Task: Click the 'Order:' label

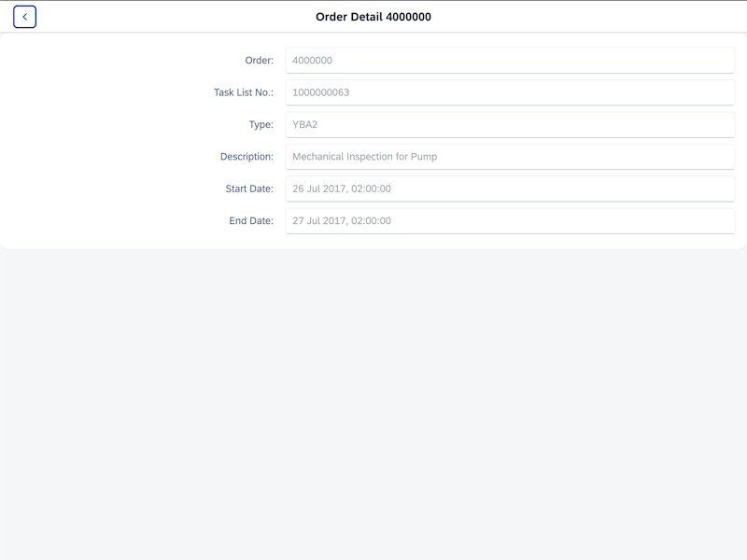Action: pyautogui.click(x=259, y=61)
